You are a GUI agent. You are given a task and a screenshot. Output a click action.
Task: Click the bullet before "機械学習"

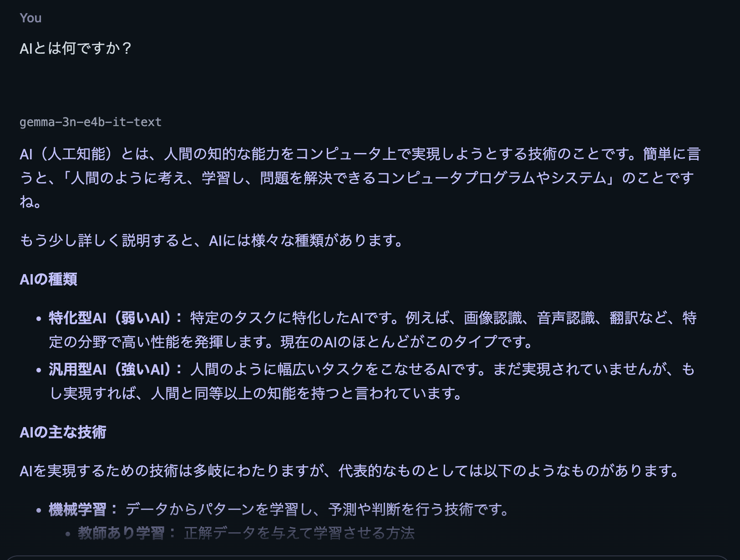pyautogui.click(x=39, y=510)
